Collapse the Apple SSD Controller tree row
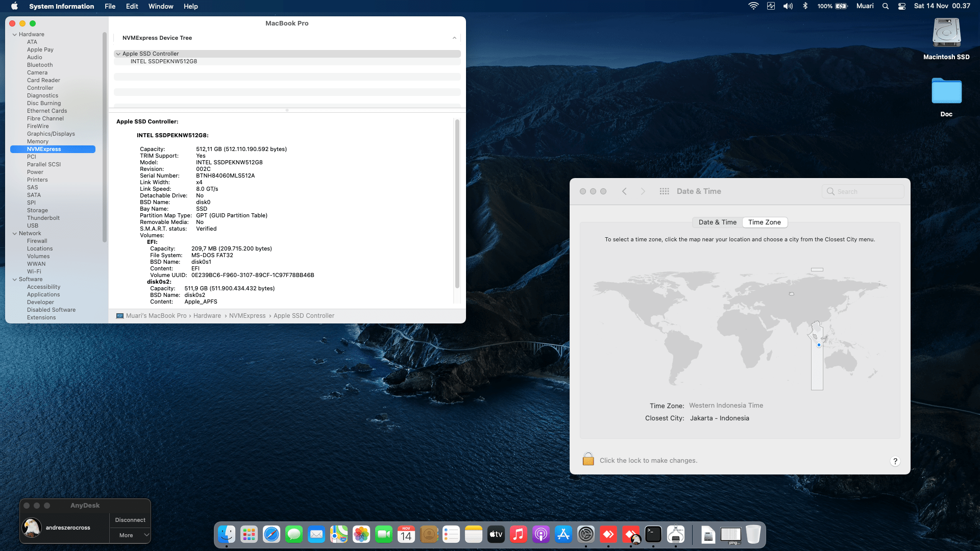 118,54
